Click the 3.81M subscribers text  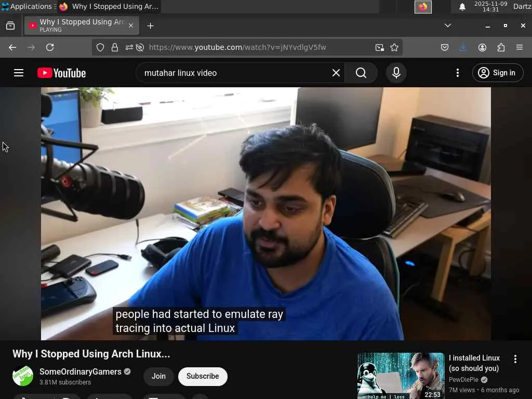(65, 382)
